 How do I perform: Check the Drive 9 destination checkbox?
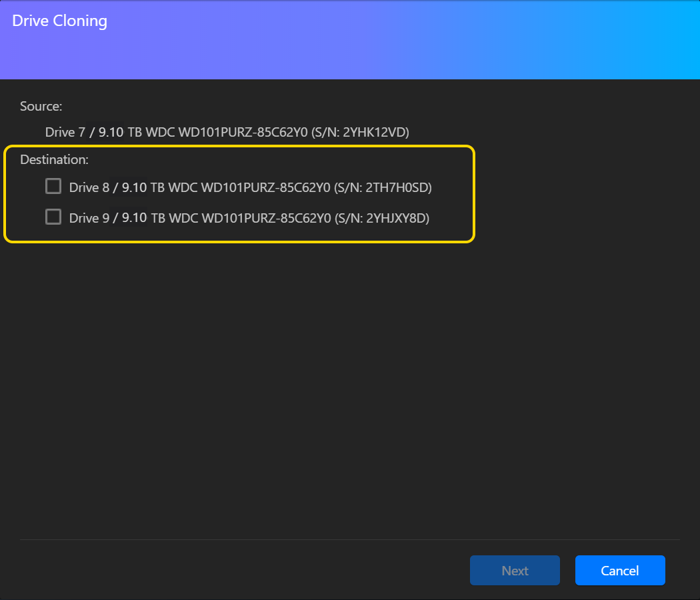53,217
